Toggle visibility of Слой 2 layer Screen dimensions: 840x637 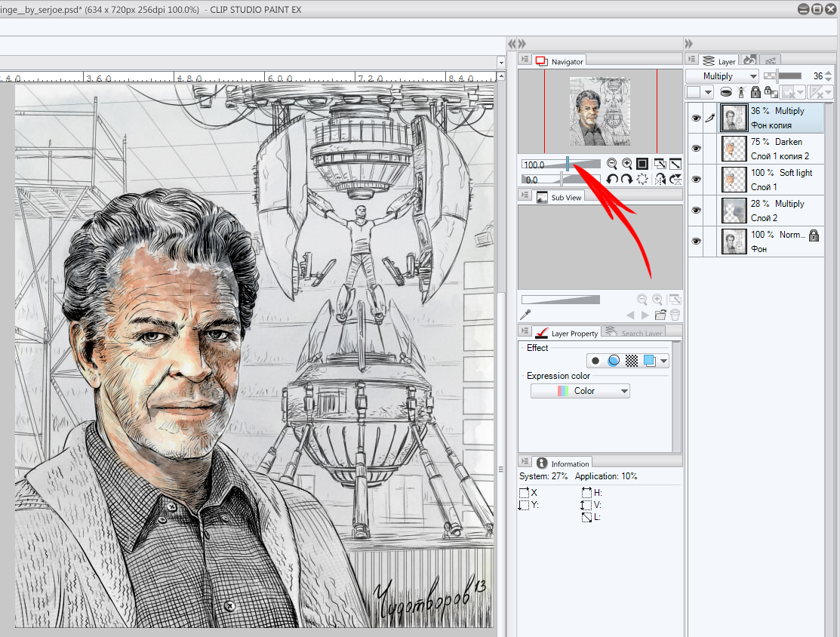tap(696, 210)
